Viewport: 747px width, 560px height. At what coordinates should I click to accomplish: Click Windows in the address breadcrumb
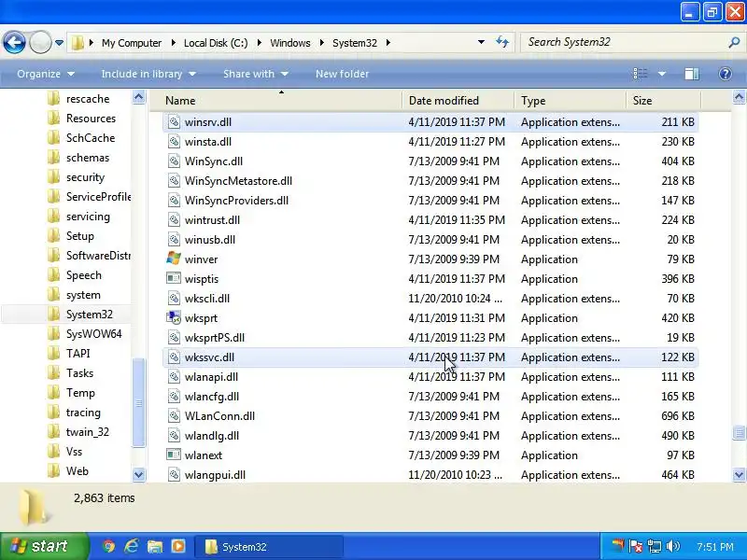point(290,43)
